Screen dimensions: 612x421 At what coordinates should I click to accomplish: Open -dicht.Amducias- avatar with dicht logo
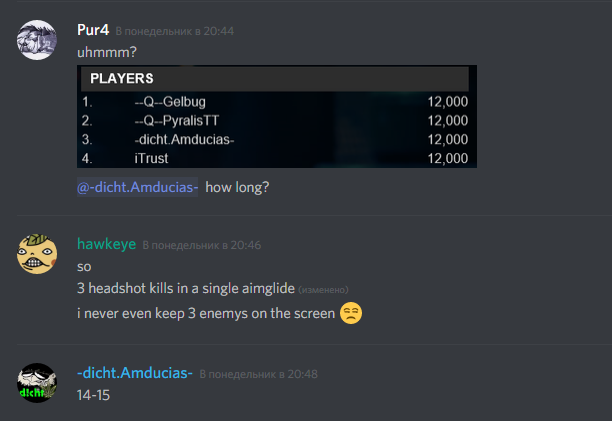(37, 383)
